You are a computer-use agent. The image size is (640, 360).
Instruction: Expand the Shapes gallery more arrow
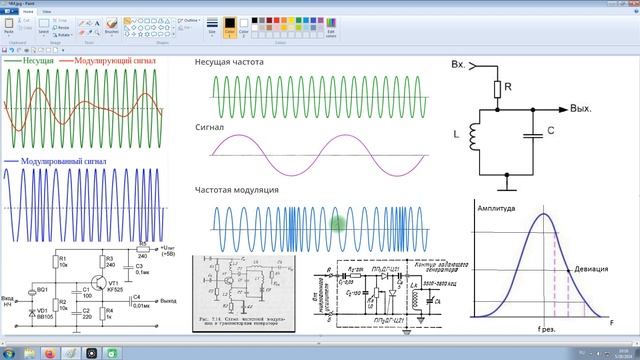click(x=174, y=34)
